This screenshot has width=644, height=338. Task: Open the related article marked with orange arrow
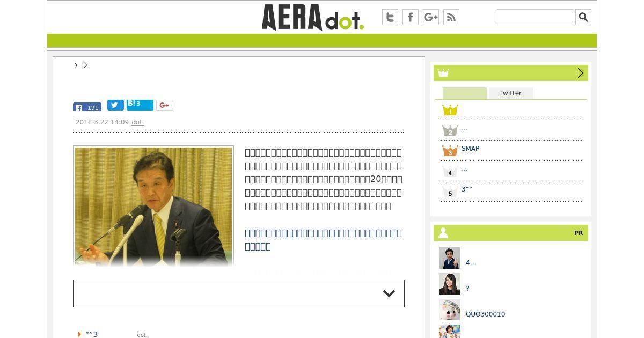[91, 334]
